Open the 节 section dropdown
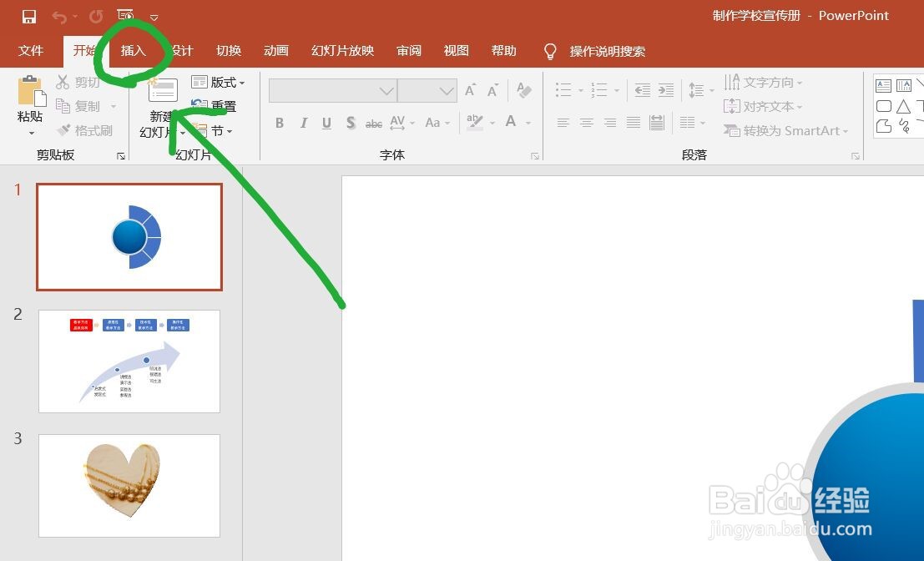924x561 pixels. coord(212,131)
